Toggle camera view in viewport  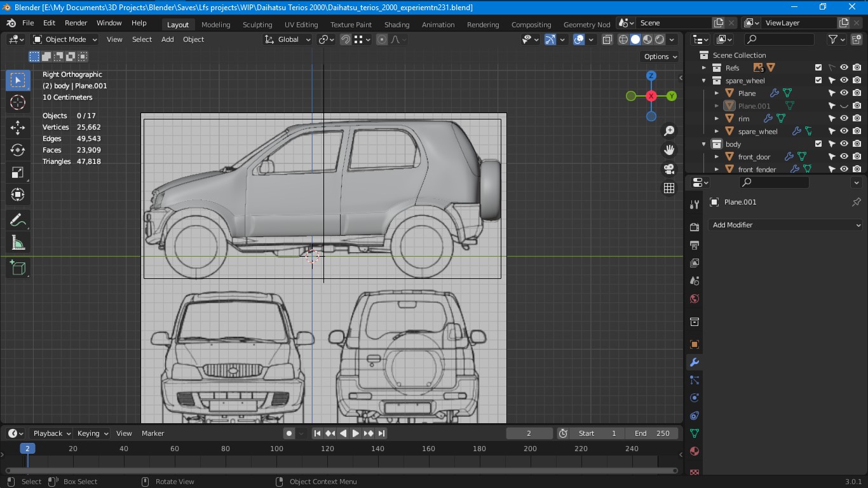(x=669, y=169)
